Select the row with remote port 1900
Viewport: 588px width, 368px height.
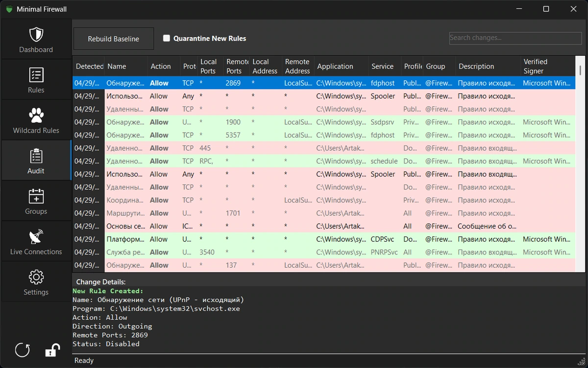click(323, 122)
